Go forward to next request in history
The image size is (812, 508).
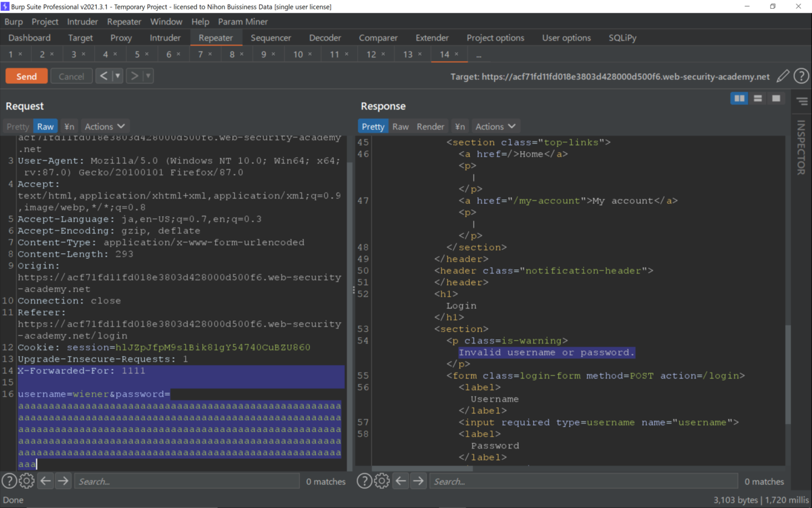point(134,76)
